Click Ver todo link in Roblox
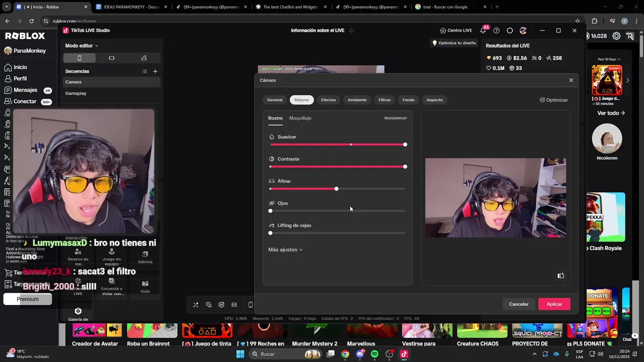The image size is (644, 362). click(x=611, y=113)
